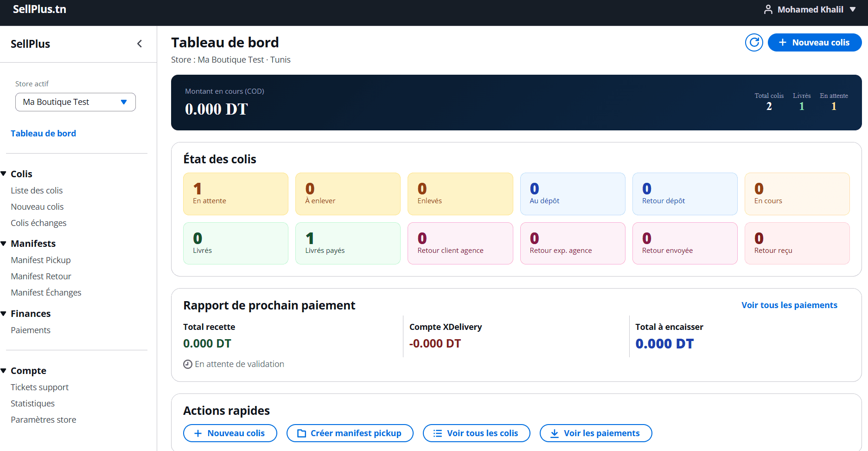Click the Total à encaisser amount

click(664, 344)
